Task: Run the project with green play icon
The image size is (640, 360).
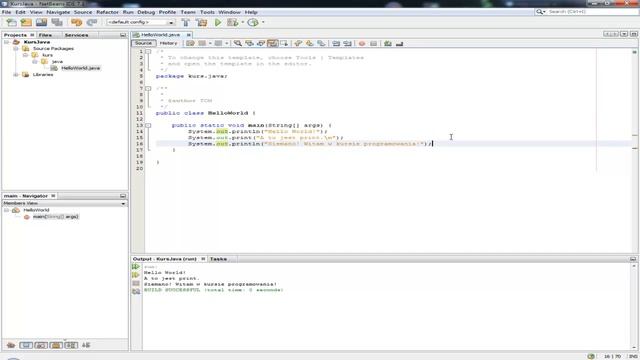Action: pos(218,22)
